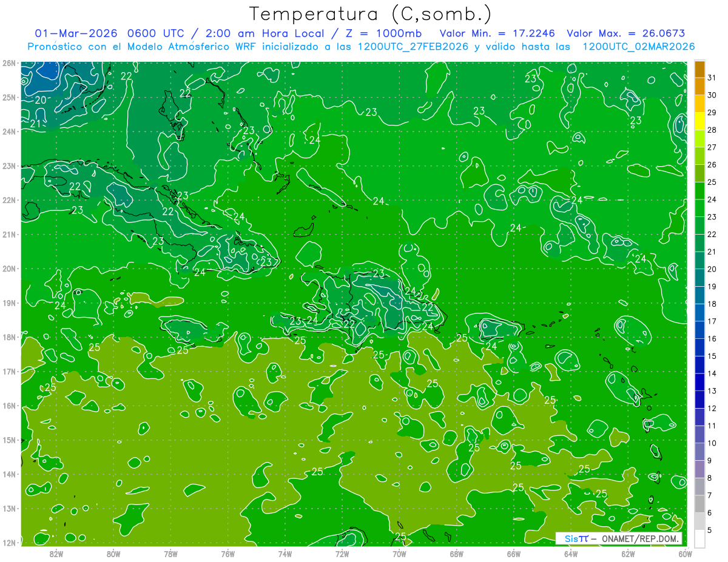The width and height of the screenshot is (728, 562).
Task: Click the latitude axis label 21N
Action: pos(9,234)
